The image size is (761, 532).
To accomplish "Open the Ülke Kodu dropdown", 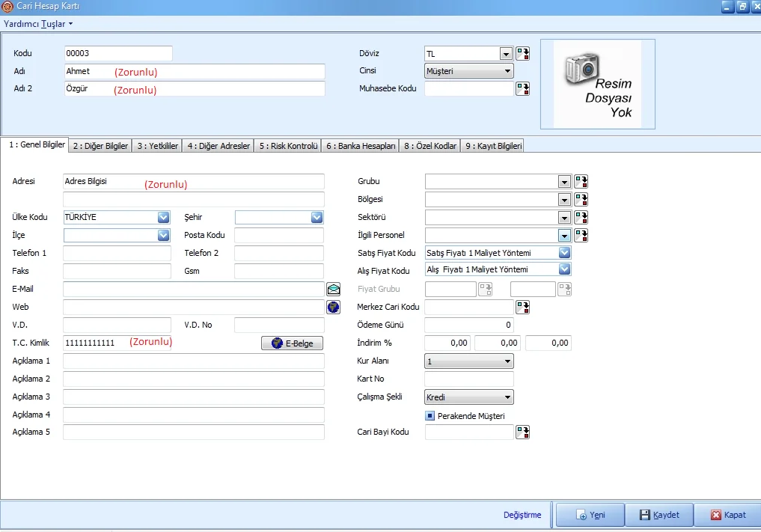I will tap(163, 218).
